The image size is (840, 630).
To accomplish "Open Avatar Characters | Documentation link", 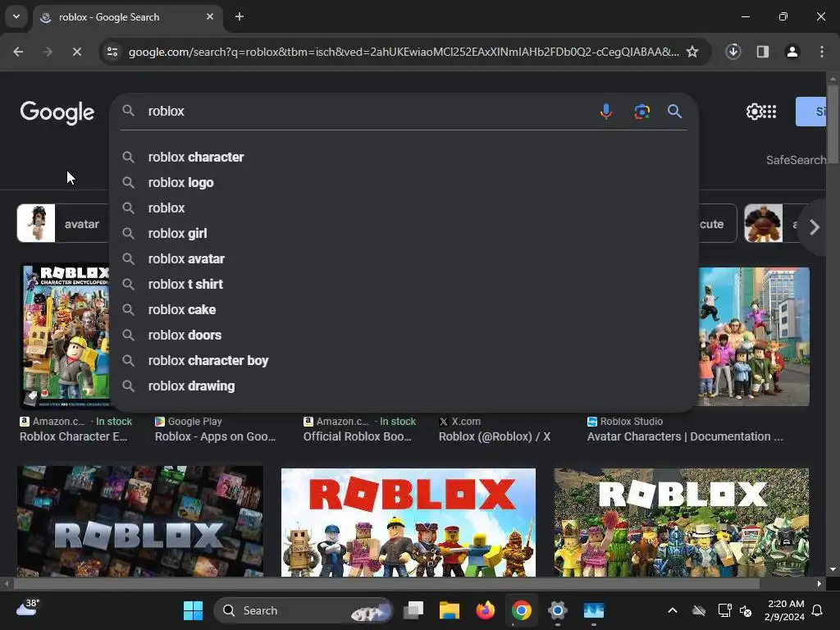I will click(685, 436).
